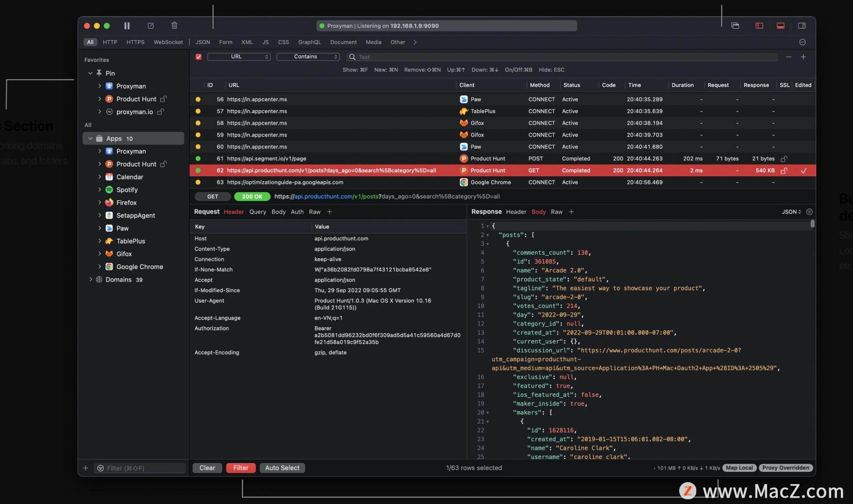Open response body settings circle icon
The image size is (853, 504).
[x=809, y=212]
